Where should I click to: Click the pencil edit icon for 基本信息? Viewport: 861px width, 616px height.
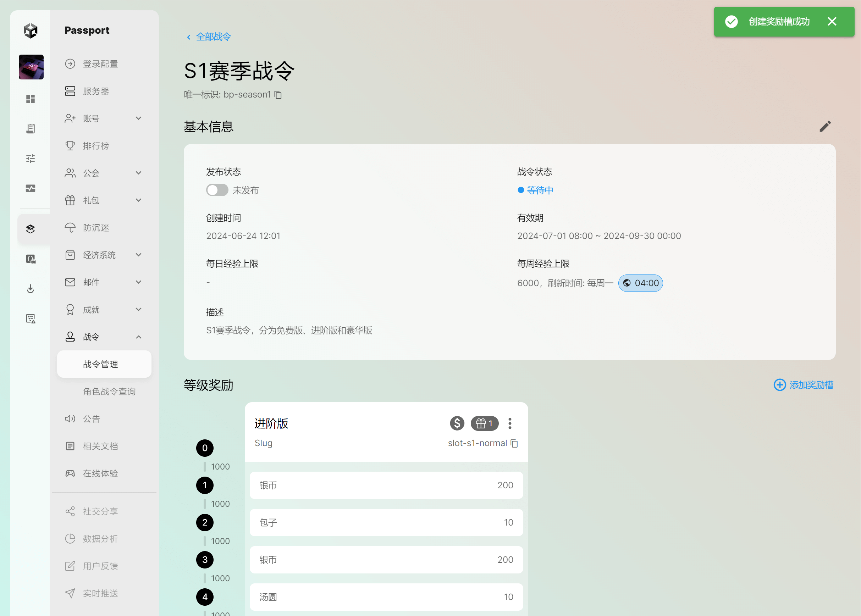point(824,126)
